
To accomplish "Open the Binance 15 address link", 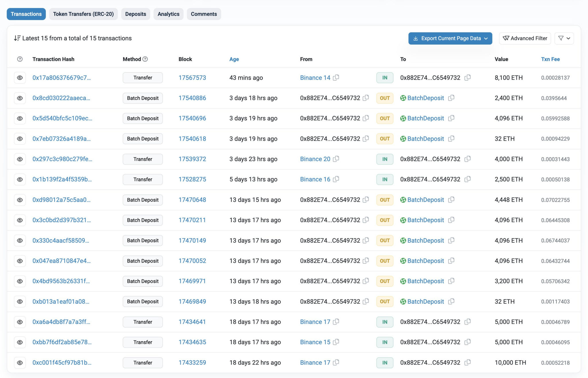I will tap(315, 342).
